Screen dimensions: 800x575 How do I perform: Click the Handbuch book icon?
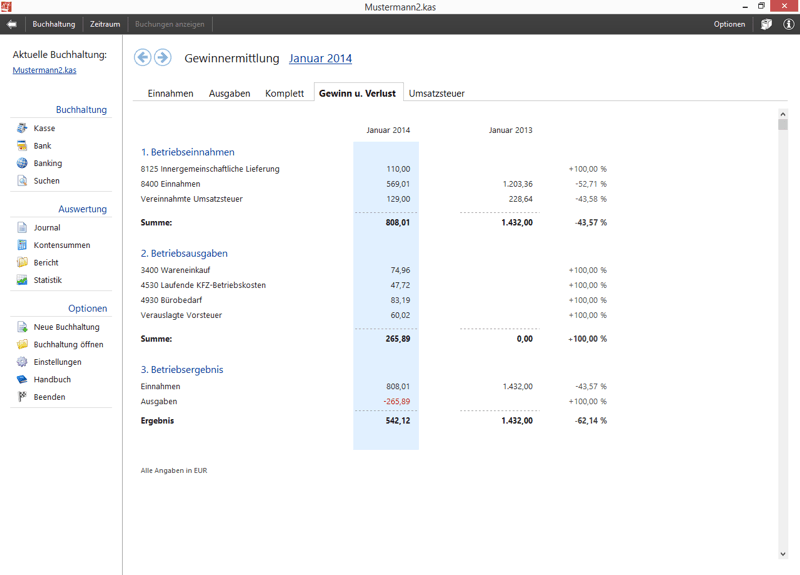tap(22, 379)
